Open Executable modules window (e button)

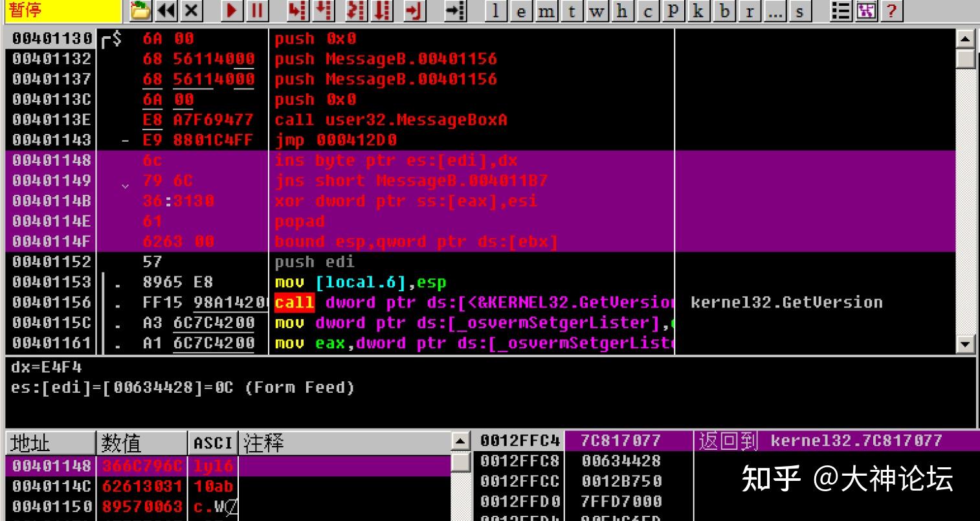[x=521, y=11]
